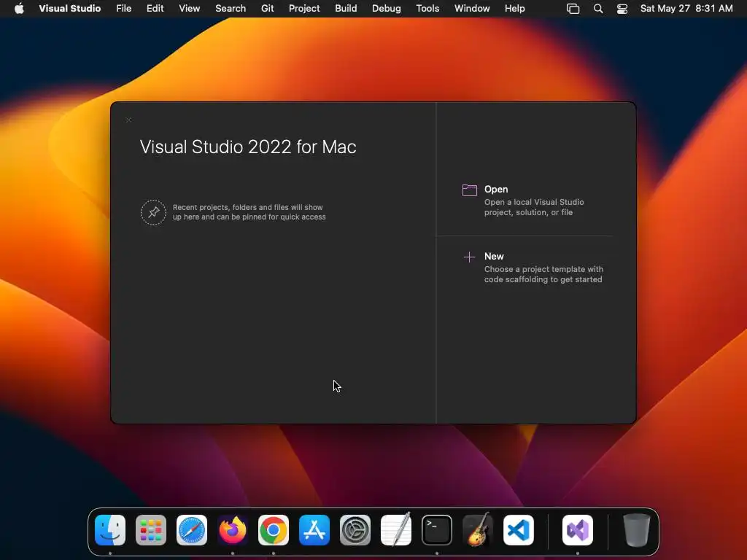Click the 'Visual Studio 2022 for Mac' title
The height and width of the screenshot is (560, 747).
pyautogui.click(x=248, y=147)
